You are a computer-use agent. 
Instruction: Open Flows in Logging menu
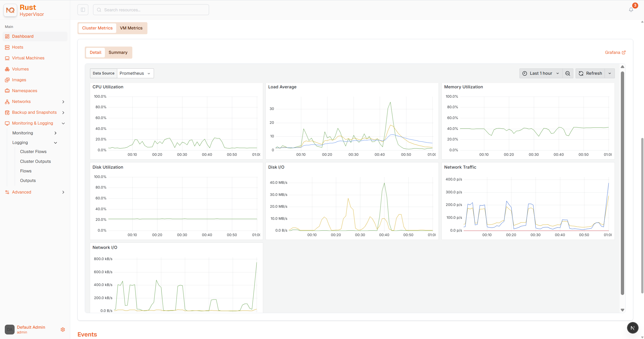[26, 171]
